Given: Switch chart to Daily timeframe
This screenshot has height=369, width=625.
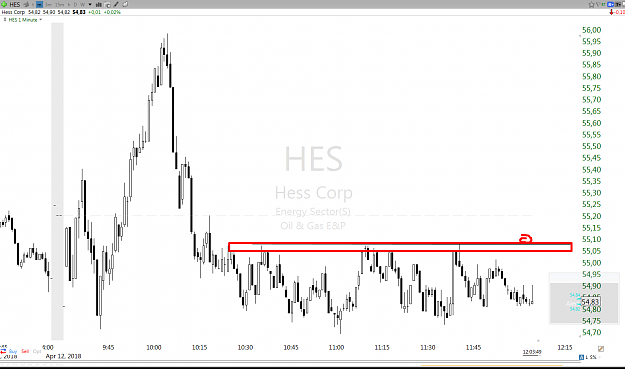Looking at the screenshot, I should click(75, 5).
